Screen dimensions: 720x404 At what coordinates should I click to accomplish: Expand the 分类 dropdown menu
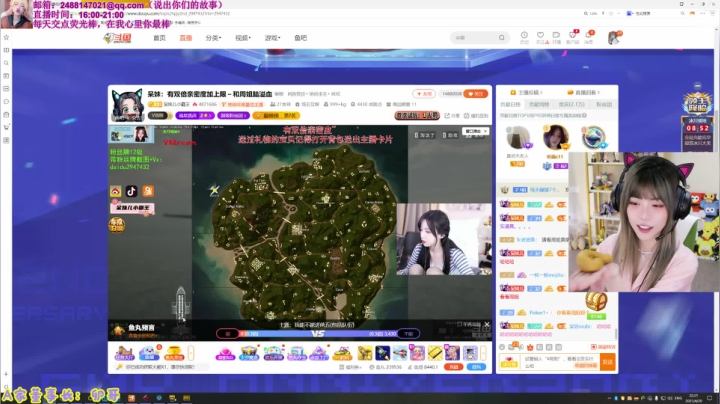[213, 38]
